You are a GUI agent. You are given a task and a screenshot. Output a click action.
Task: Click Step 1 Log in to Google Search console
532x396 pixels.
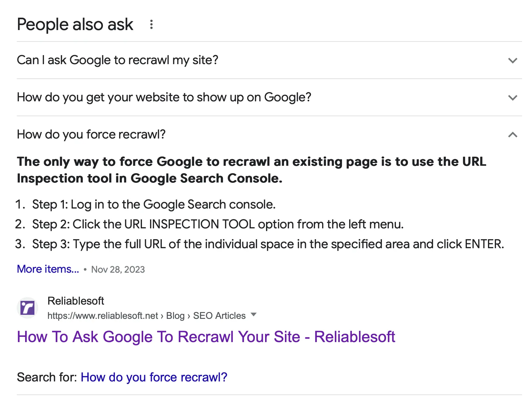pos(154,205)
